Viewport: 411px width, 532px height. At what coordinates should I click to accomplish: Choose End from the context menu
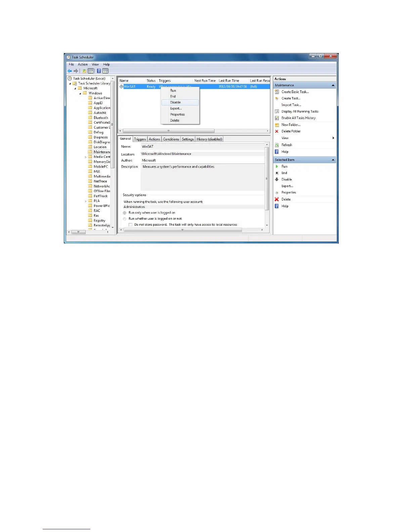[x=180, y=96]
